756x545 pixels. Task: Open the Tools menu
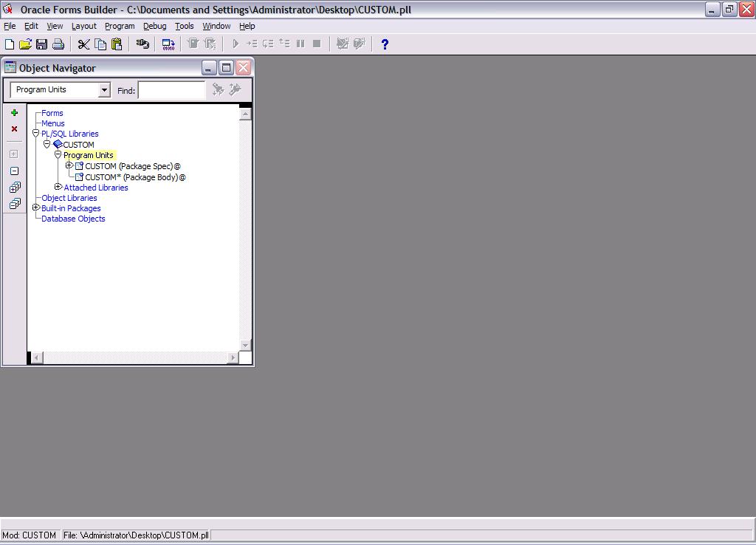(184, 26)
